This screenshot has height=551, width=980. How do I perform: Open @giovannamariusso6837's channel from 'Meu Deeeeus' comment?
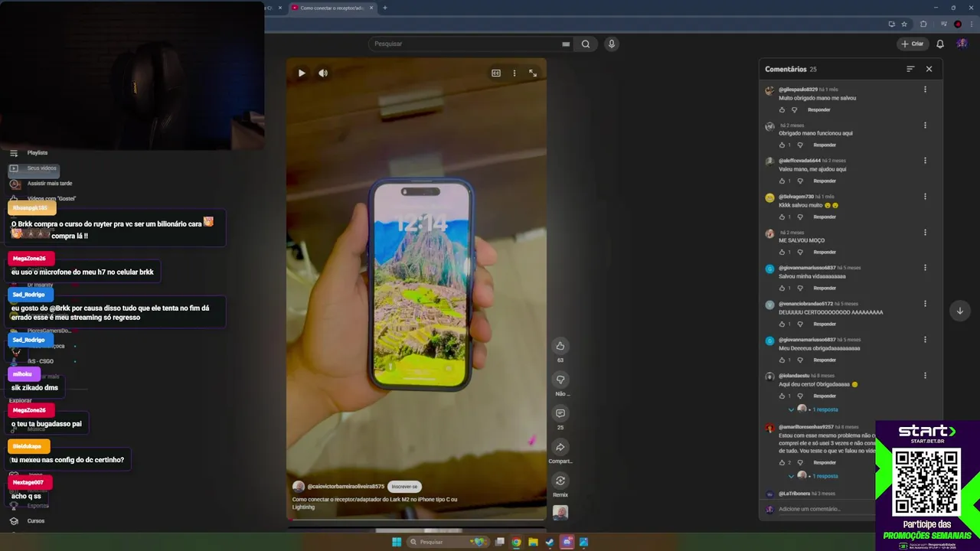tap(807, 340)
